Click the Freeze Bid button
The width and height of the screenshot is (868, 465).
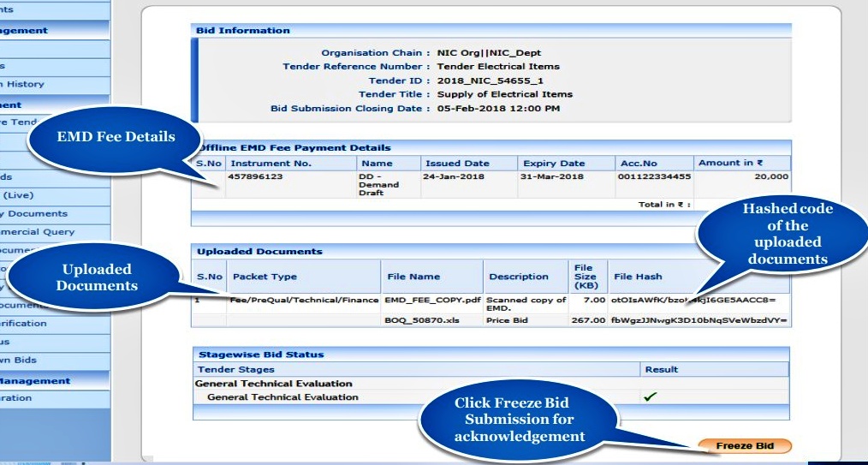coord(745,445)
